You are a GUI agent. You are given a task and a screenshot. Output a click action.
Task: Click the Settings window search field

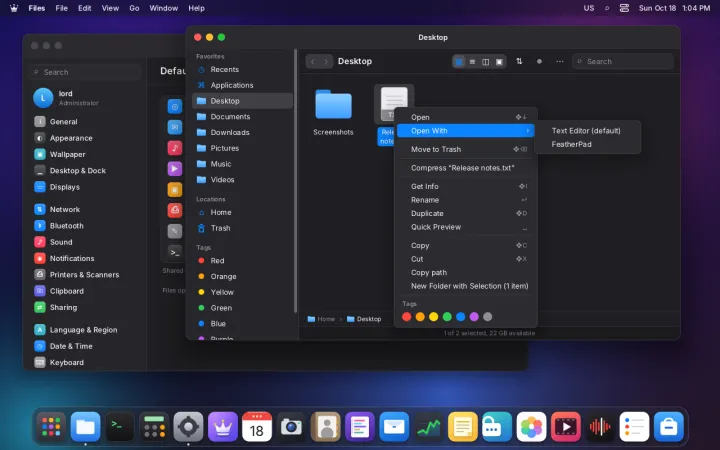(x=85, y=72)
